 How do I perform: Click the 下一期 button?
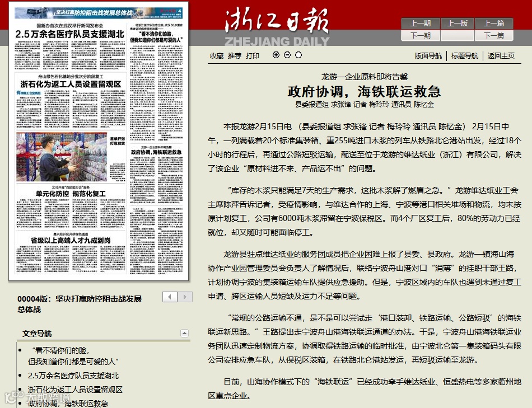421,35
